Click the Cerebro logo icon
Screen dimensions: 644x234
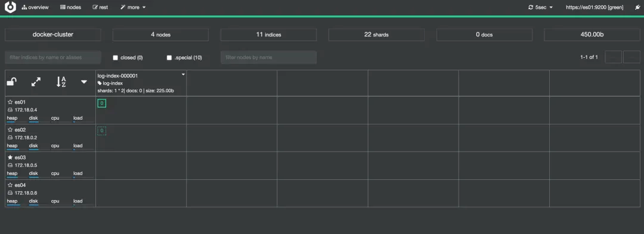tap(10, 7)
